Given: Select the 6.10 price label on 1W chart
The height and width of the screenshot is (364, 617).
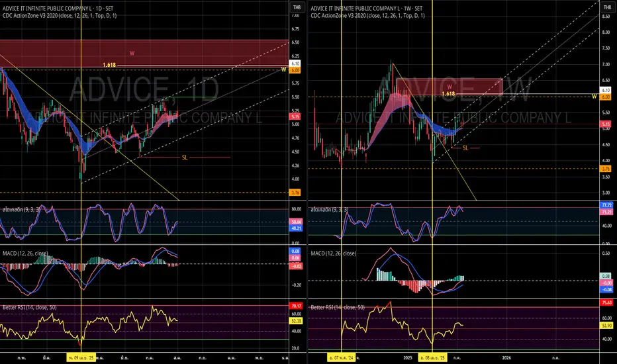Looking at the screenshot, I should tap(606, 90).
